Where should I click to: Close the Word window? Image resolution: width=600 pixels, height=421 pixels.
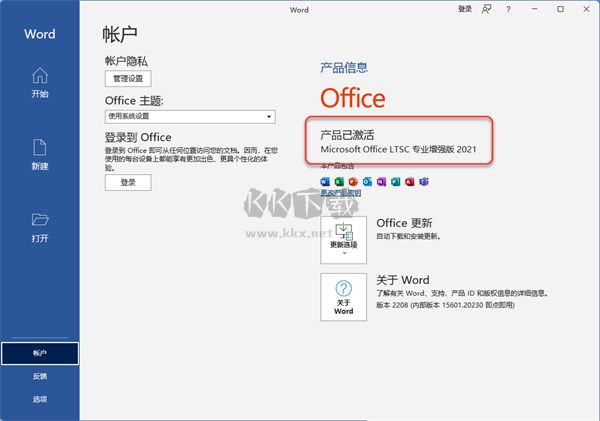pyautogui.click(x=586, y=9)
